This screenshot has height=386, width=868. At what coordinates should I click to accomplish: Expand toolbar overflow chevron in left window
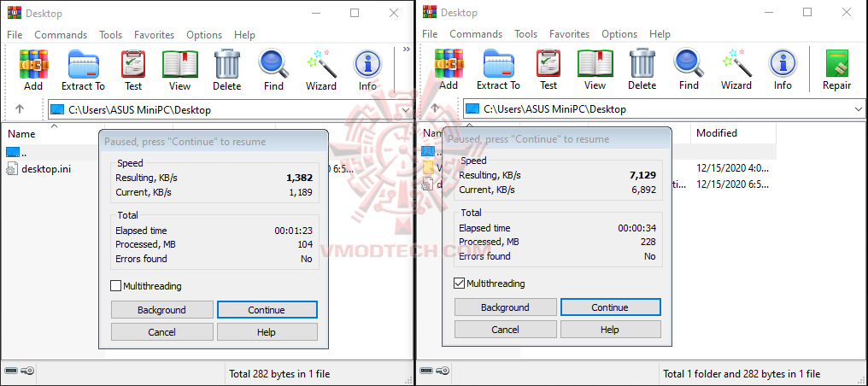(x=407, y=50)
